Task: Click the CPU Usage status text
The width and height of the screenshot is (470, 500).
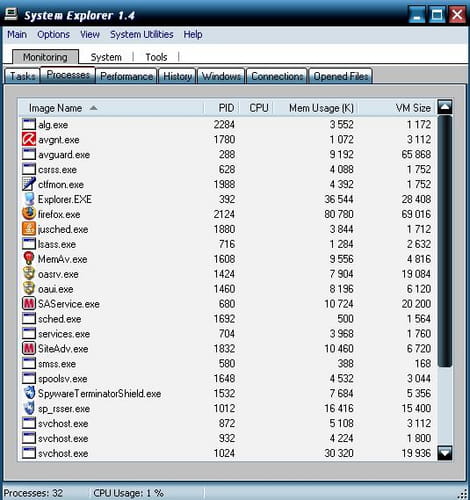Action: (x=128, y=493)
